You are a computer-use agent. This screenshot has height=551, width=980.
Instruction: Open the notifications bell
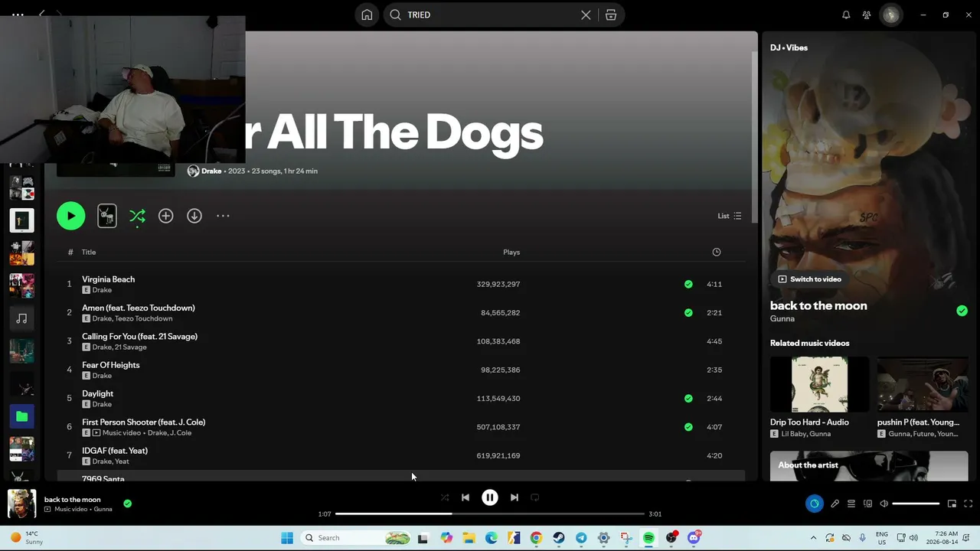(x=846, y=15)
